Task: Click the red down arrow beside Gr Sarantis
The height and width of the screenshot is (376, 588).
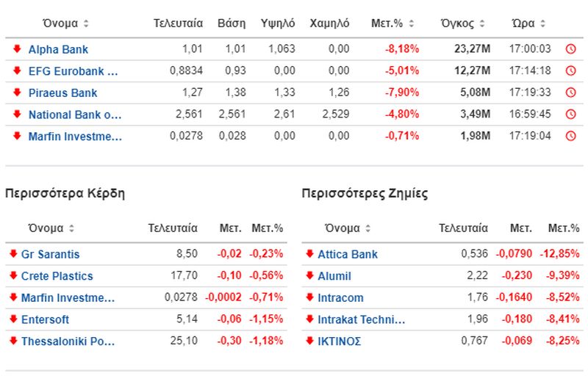Action: [x=13, y=254]
